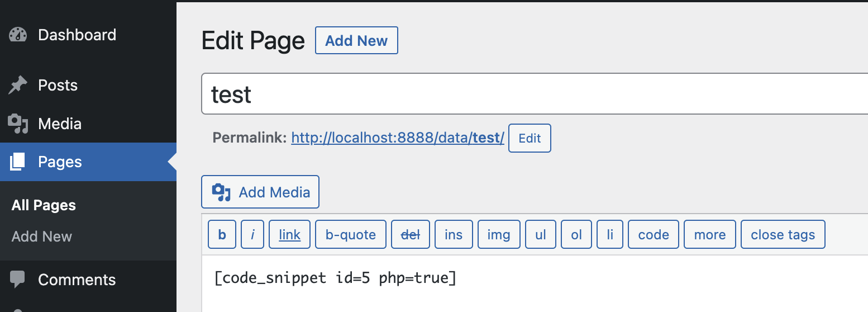Click the link quicktag button
This screenshot has width=868, height=312.
(x=289, y=234)
